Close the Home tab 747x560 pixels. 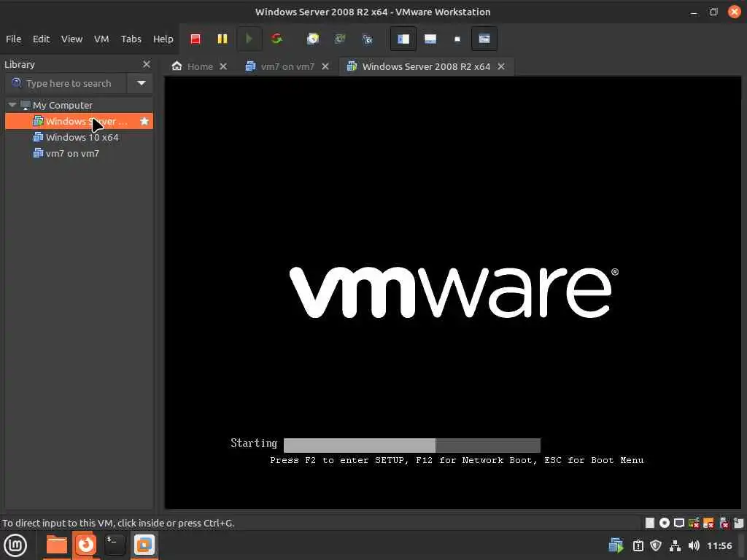(223, 66)
